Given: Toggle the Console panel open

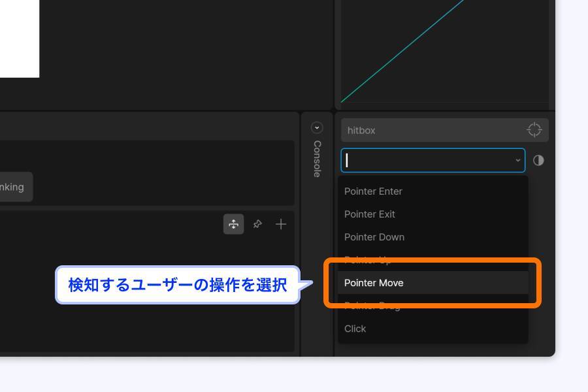Looking at the screenshot, I should [x=316, y=155].
